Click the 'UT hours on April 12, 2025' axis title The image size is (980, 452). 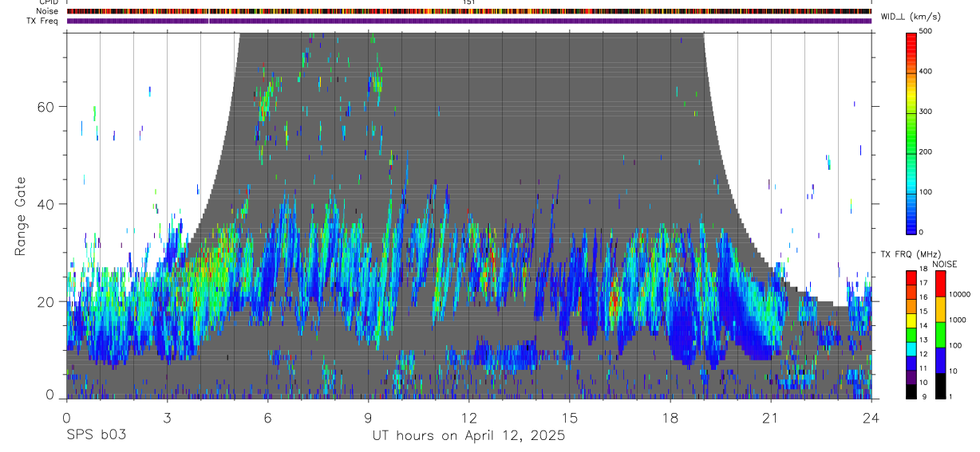468,436
